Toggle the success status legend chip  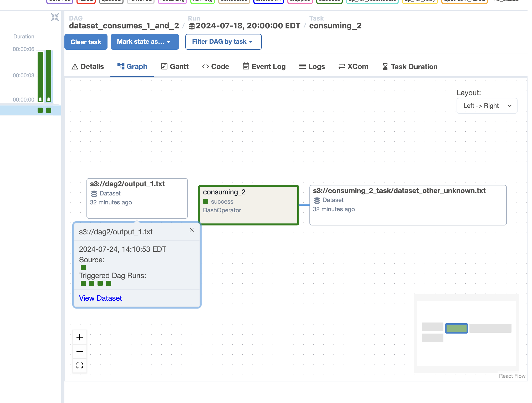point(329,1)
